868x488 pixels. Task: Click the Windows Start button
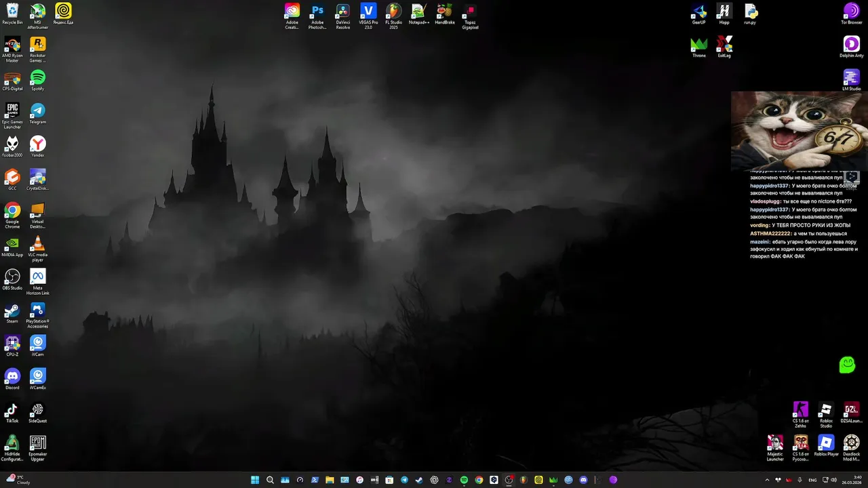[x=255, y=480]
